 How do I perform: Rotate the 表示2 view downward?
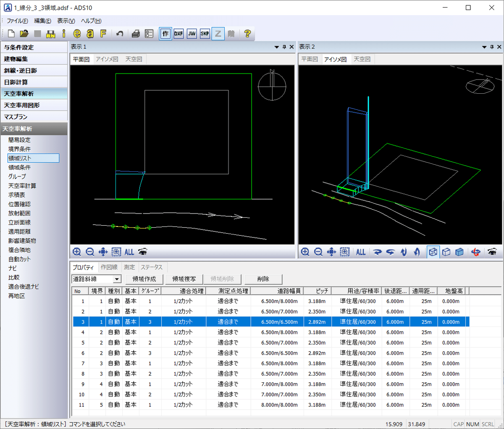coord(417,252)
